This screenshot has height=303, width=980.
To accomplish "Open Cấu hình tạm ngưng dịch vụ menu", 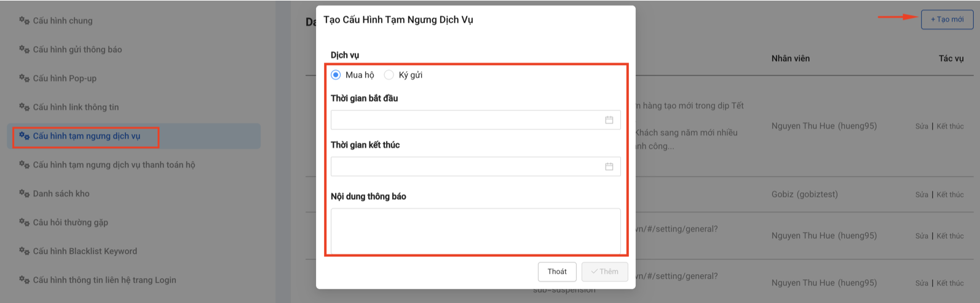I will [87, 136].
